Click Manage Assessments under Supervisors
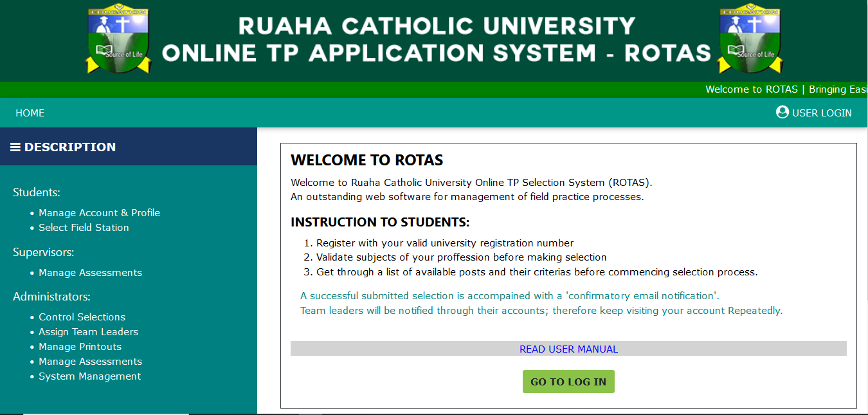 pyautogui.click(x=90, y=273)
